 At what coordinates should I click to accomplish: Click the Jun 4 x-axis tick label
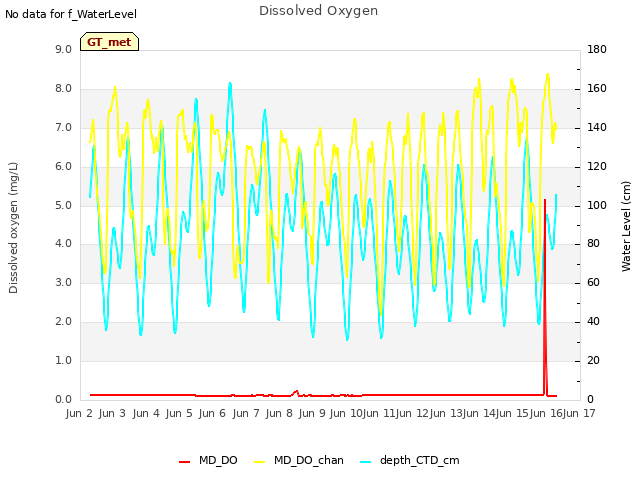146,413
